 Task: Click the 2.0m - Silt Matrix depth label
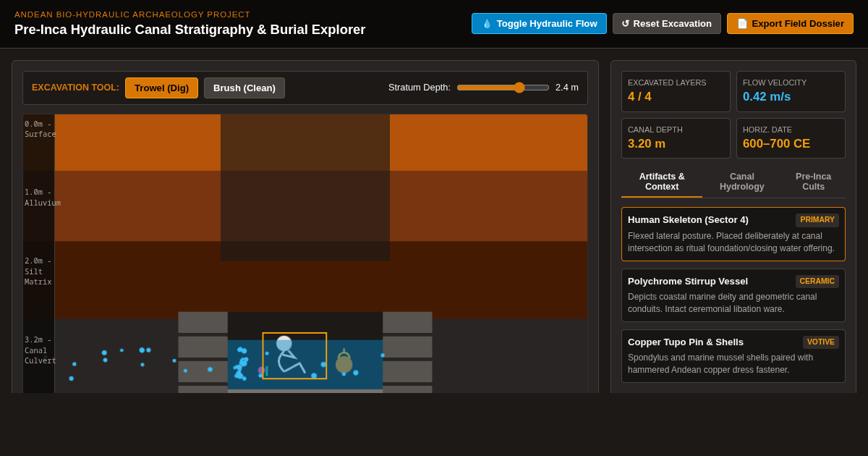pyautogui.click(x=38, y=271)
